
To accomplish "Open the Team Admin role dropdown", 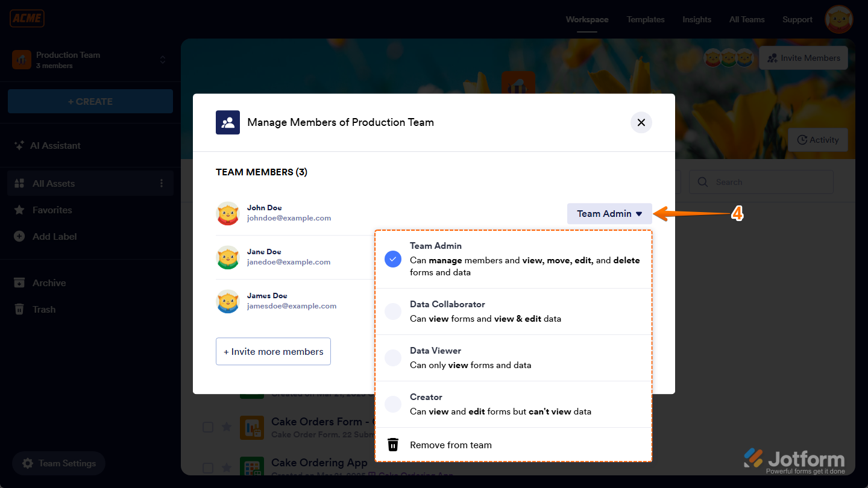I will click(x=609, y=213).
